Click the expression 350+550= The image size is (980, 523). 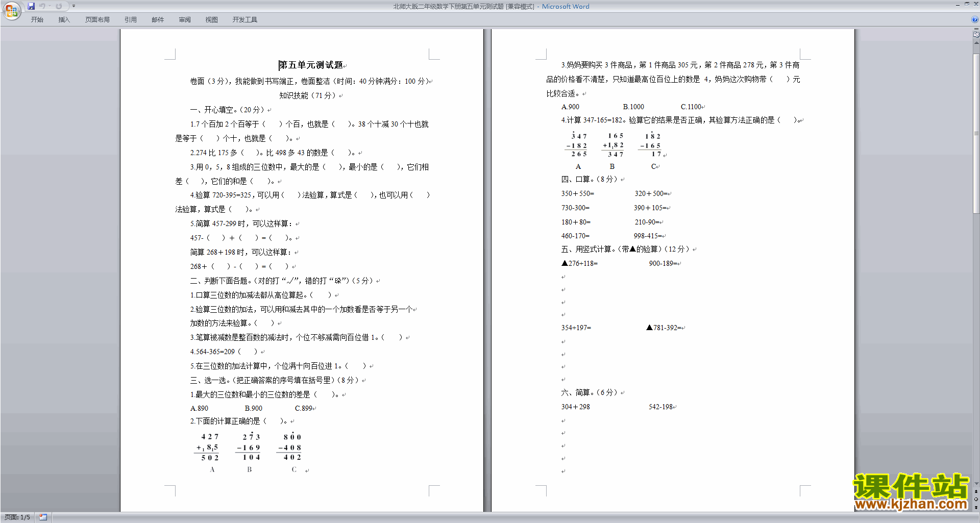pyautogui.click(x=578, y=193)
